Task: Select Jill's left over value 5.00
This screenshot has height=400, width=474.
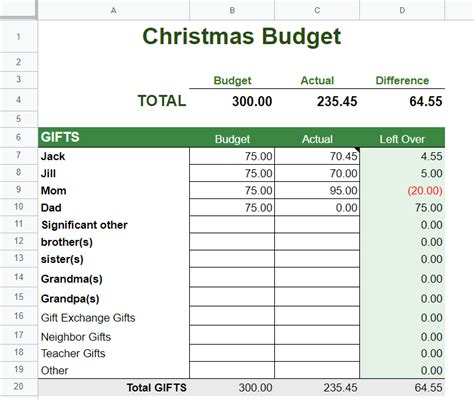Action: (402, 173)
